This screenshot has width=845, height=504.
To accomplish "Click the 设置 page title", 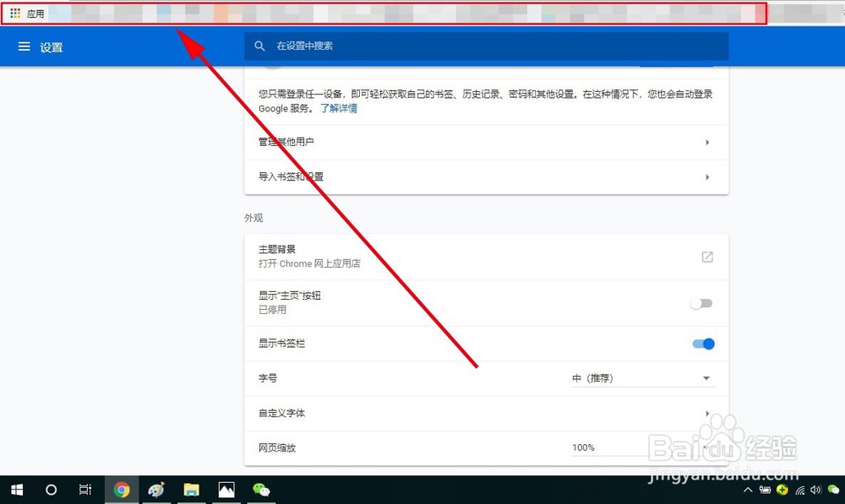I will 52,47.
